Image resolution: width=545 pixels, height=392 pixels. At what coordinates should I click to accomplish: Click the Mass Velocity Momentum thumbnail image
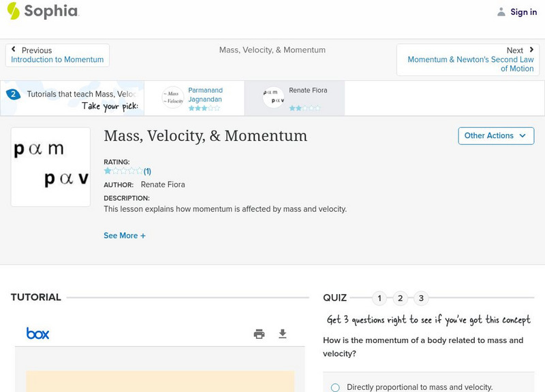coord(50,166)
